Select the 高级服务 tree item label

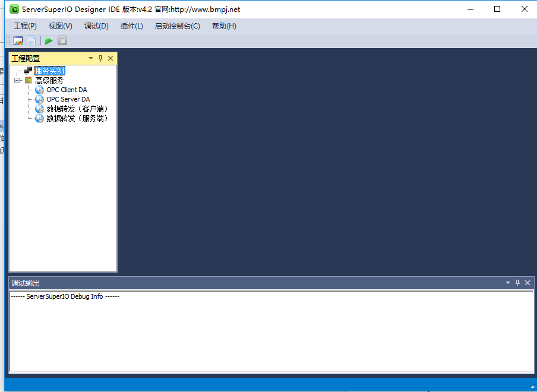click(x=49, y=80)
